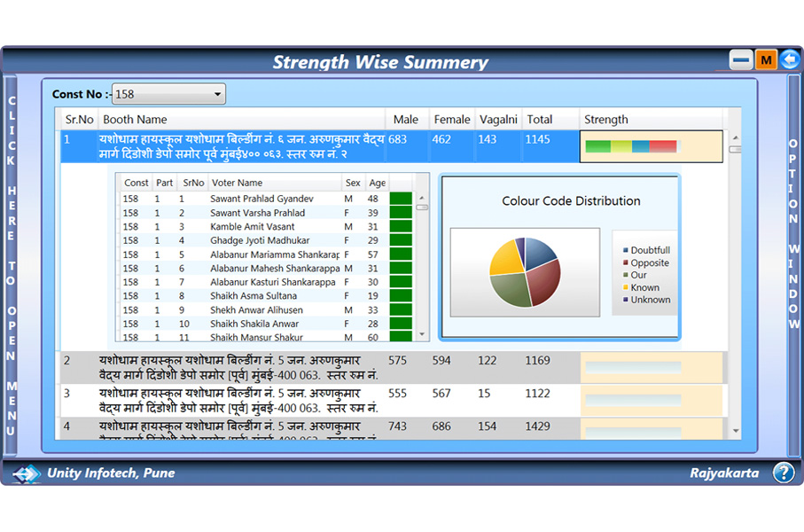Open help via the question mark icon
Image resolution: width=804 pixels, height=532 pixels.
tap(783, 473)
